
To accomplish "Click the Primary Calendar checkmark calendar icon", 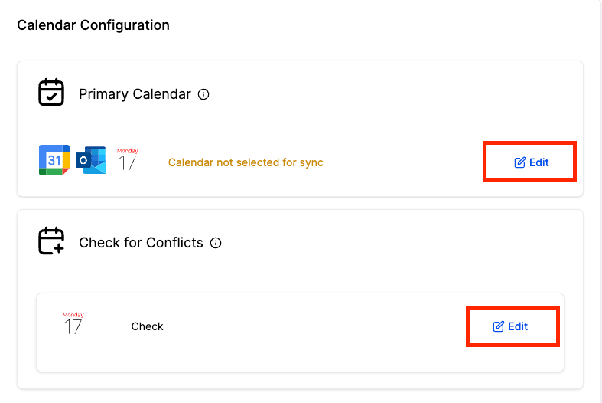I will coord(51,92).
